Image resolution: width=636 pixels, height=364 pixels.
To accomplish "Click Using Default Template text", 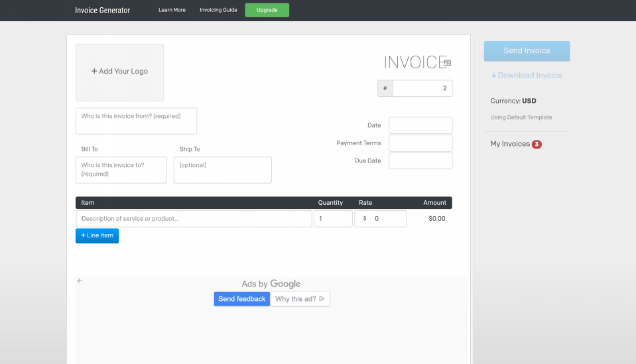I will point(521,117).
